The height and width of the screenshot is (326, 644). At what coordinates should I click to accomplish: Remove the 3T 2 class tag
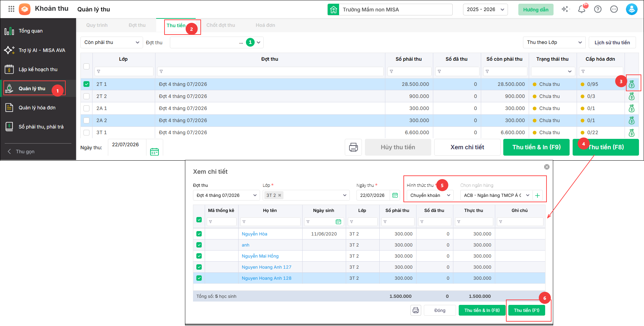pyautogui.click(x=279, y=195)
